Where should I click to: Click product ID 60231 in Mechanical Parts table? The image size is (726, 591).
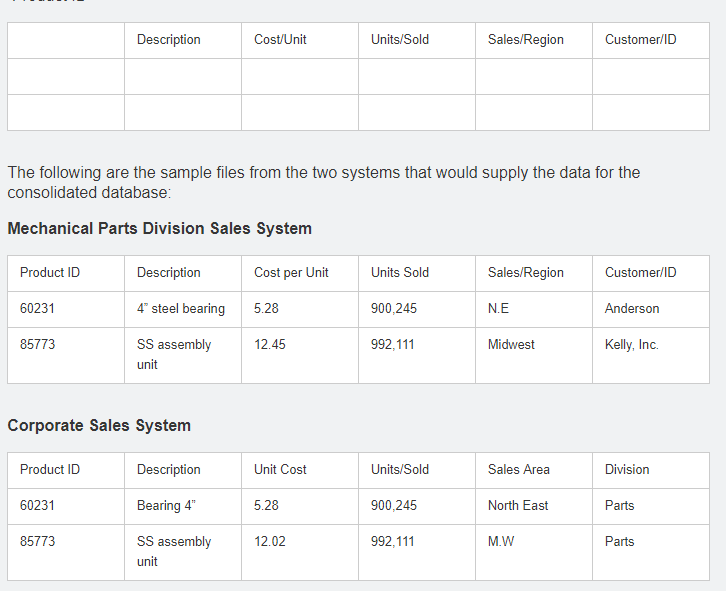[x=37, y=309]
